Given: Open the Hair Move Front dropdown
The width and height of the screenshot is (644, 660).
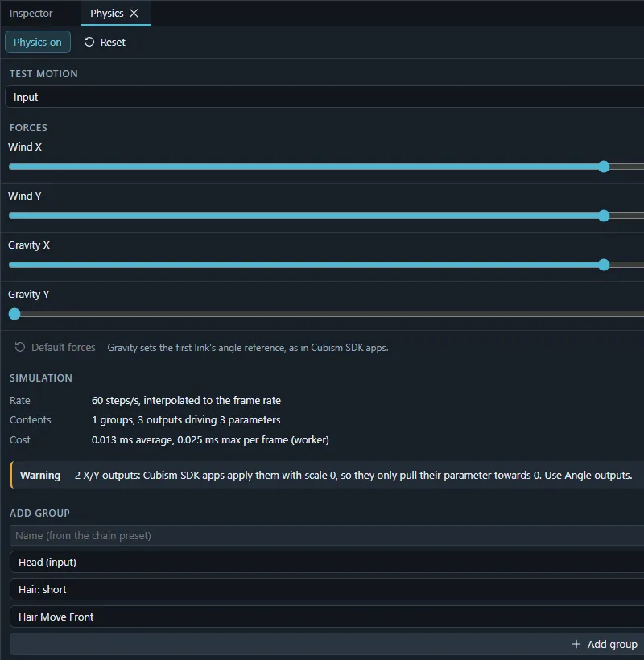Looking at the screenshot, I should click(x=327, y=617).
